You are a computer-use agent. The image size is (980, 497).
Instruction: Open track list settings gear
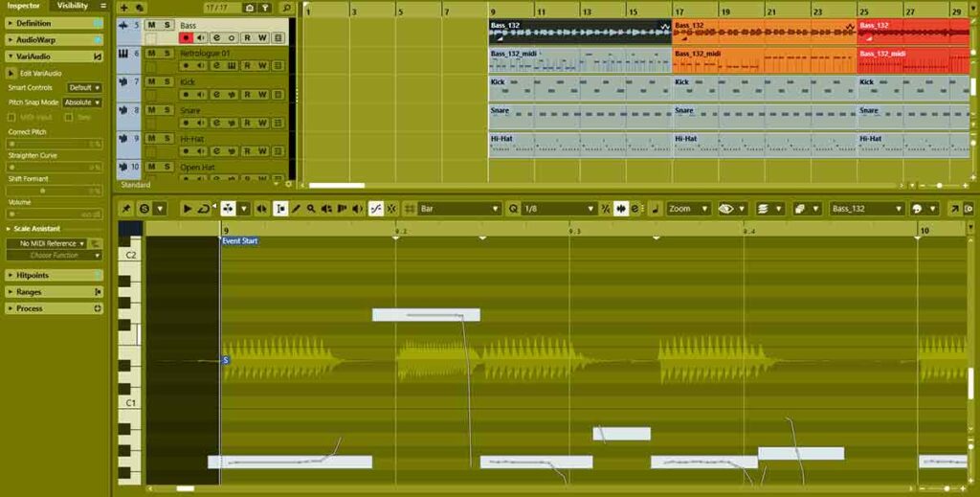288,185
